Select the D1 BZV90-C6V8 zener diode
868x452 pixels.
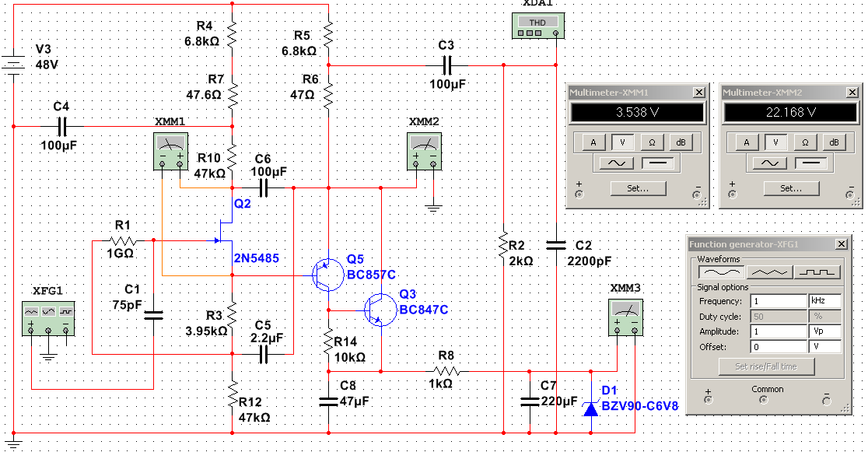point(591,408)
